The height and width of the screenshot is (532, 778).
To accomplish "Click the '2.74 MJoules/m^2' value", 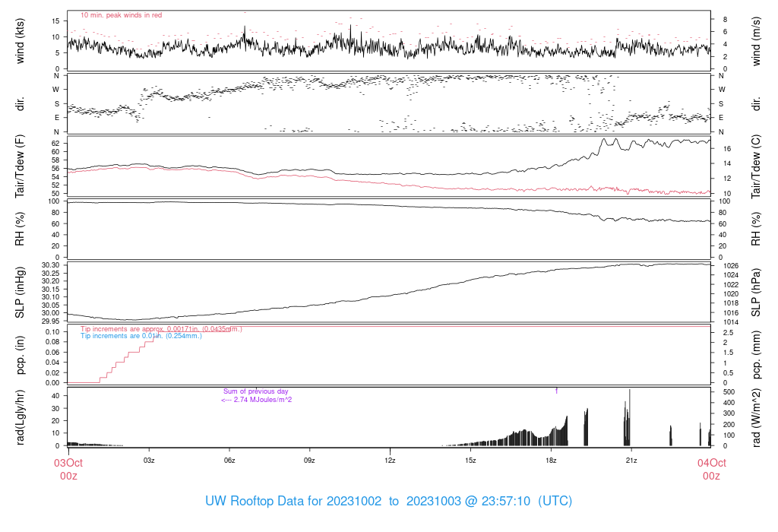I will (x=263, y=400).
